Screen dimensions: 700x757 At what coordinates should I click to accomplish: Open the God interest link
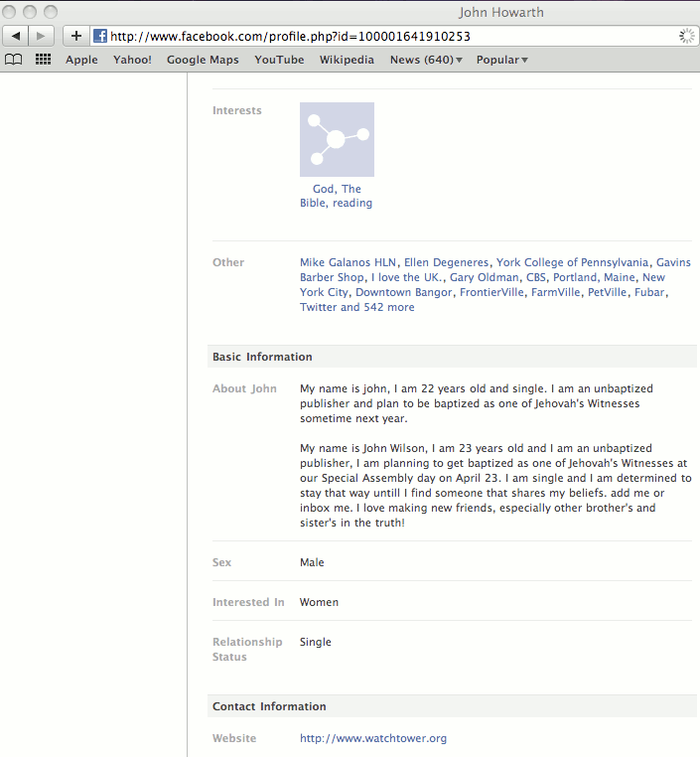coord(324,189)
